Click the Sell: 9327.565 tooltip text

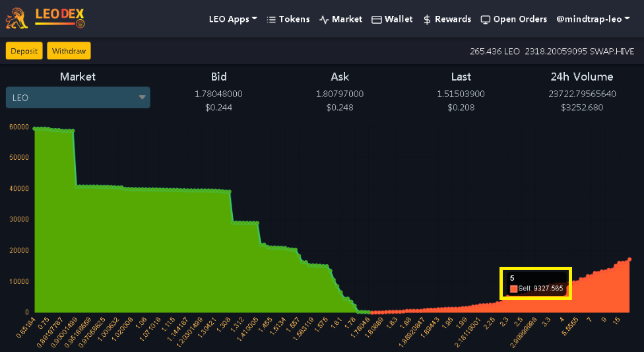pyautogui.click(x=540, y=288)
